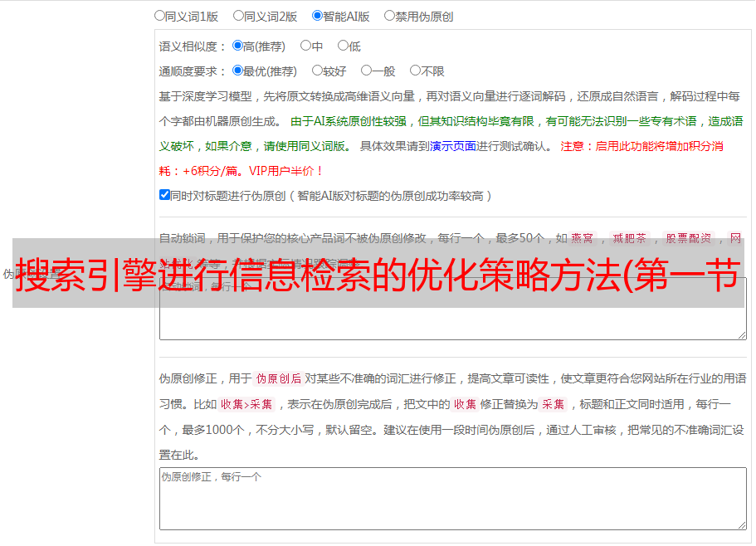
Task: Open the 演示页面 link
Action: click(453, 146)
